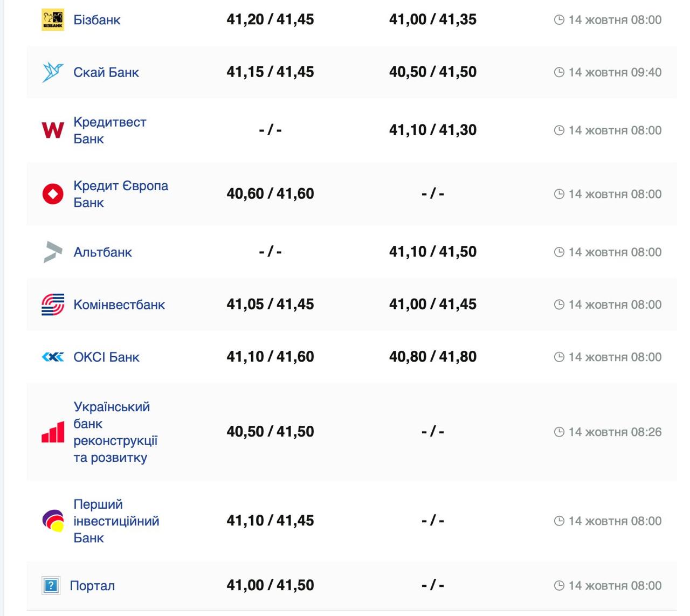Open the Скай Банк link
Screen dimensions: 690x616
(x=106, y=72)
